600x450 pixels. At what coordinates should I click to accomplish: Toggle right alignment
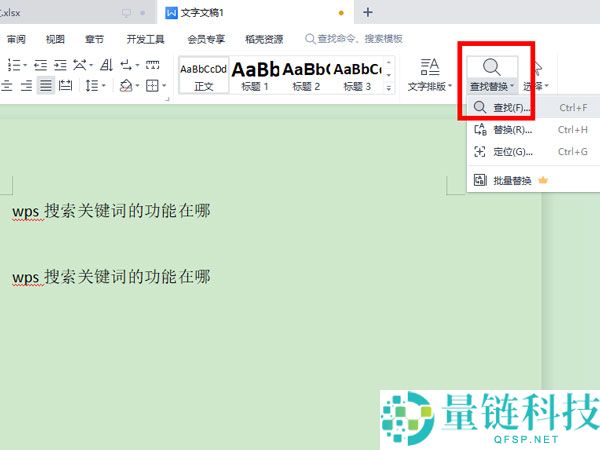(26, 85)
